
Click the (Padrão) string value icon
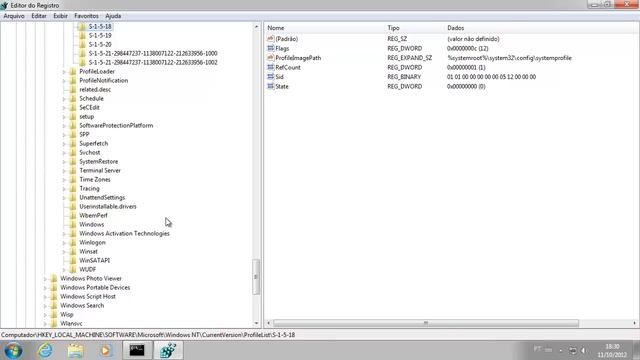pos(270,39)
